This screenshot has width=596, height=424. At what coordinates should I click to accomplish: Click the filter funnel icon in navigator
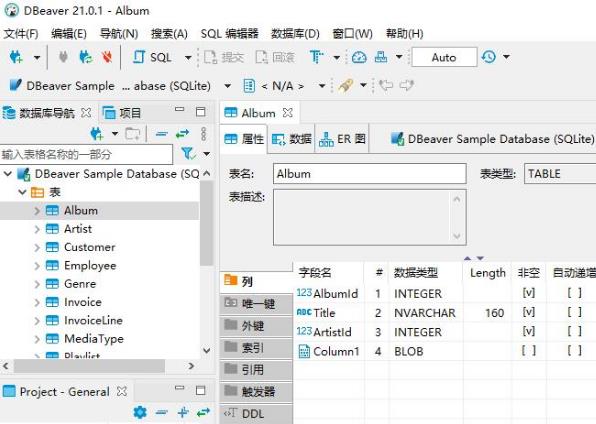pyautogui.click(x=188, y=154)
